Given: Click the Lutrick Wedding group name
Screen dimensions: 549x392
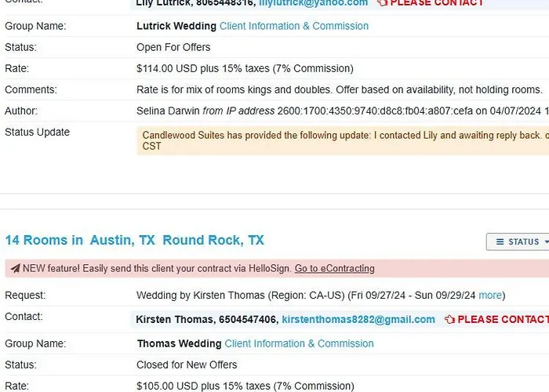Looking at the screenshot, I should pos(175,26).
